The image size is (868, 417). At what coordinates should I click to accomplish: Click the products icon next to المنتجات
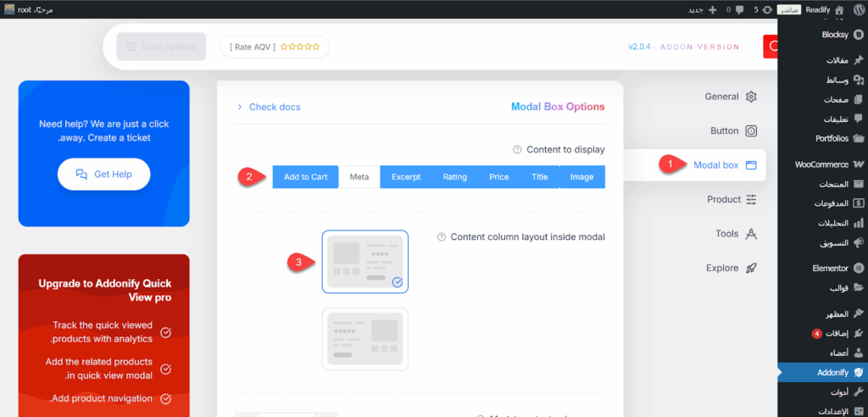click(859, 184)
